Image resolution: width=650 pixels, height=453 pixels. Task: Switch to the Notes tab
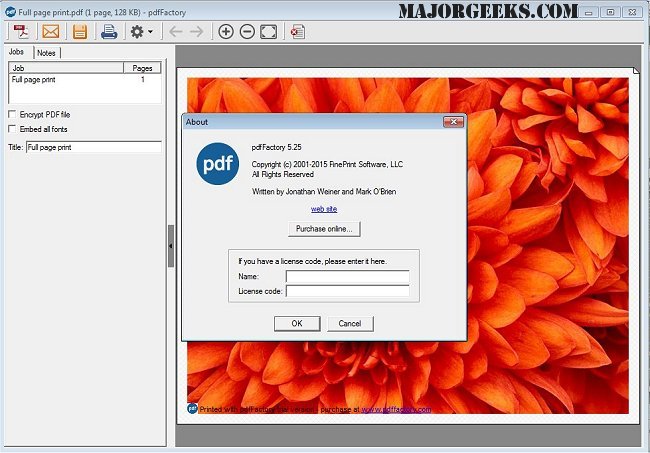click(x=46, y=53)
